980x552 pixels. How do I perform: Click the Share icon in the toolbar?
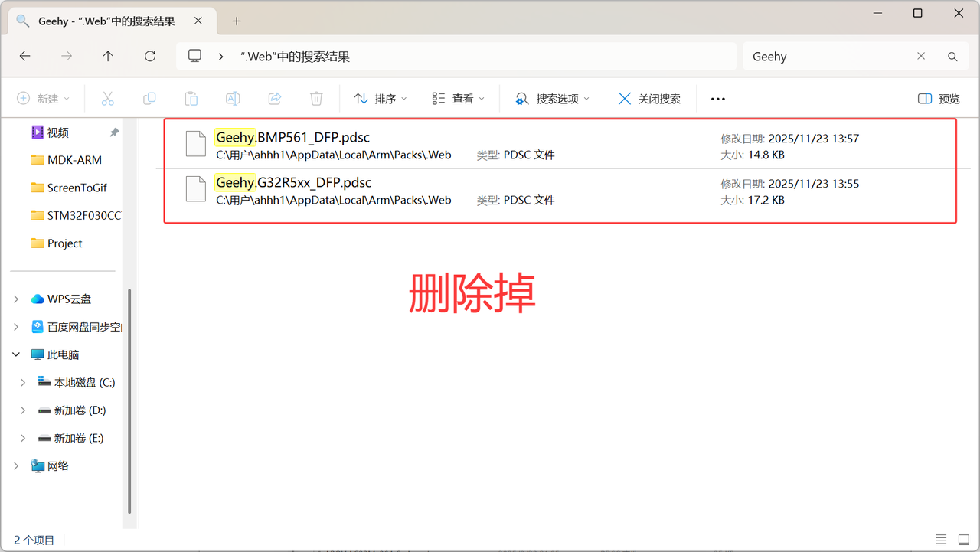point(275,99)
